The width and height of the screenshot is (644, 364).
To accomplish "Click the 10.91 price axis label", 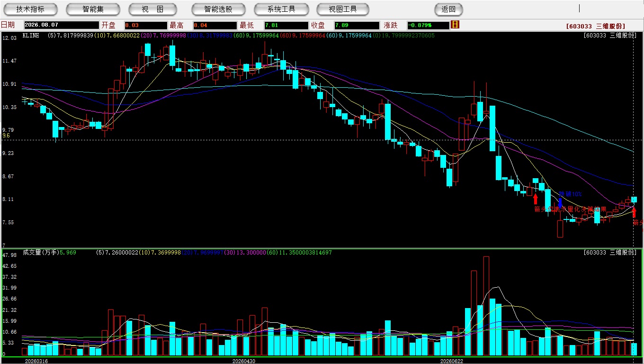I will tap(9, 84).
